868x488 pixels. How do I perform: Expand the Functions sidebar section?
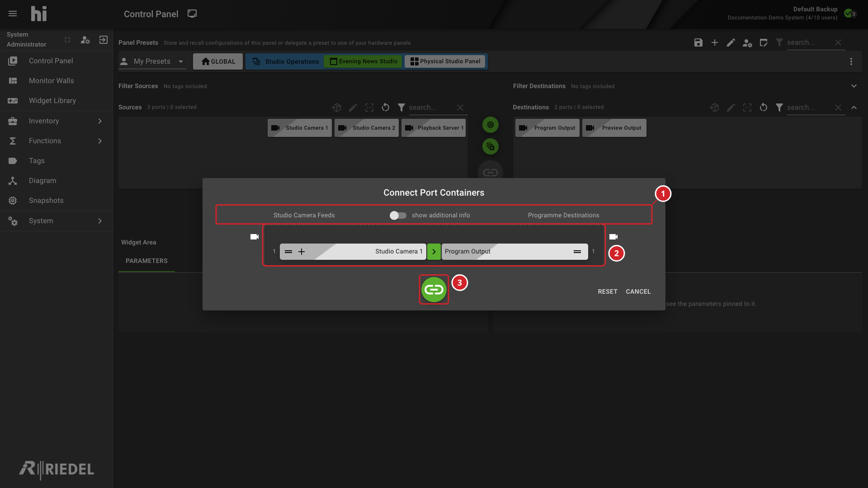click(56, 141)
